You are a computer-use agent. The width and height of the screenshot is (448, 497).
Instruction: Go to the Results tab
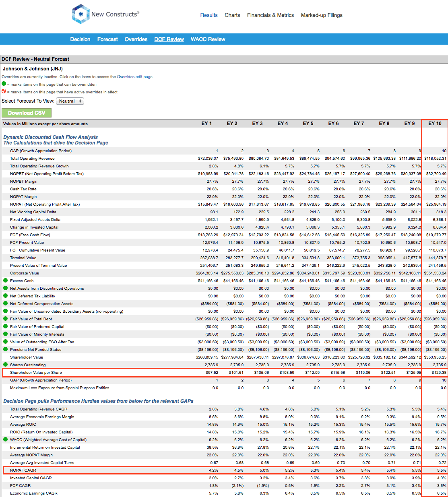click(209, 15)
